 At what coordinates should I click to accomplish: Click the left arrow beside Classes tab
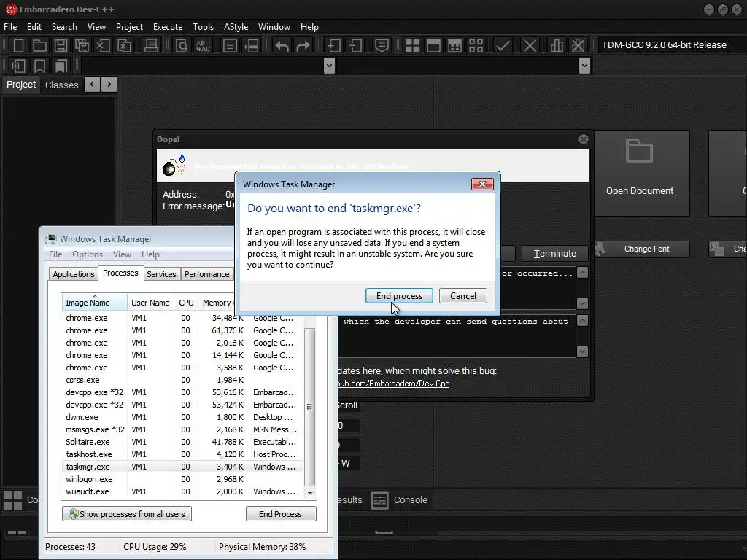(92, 85)
